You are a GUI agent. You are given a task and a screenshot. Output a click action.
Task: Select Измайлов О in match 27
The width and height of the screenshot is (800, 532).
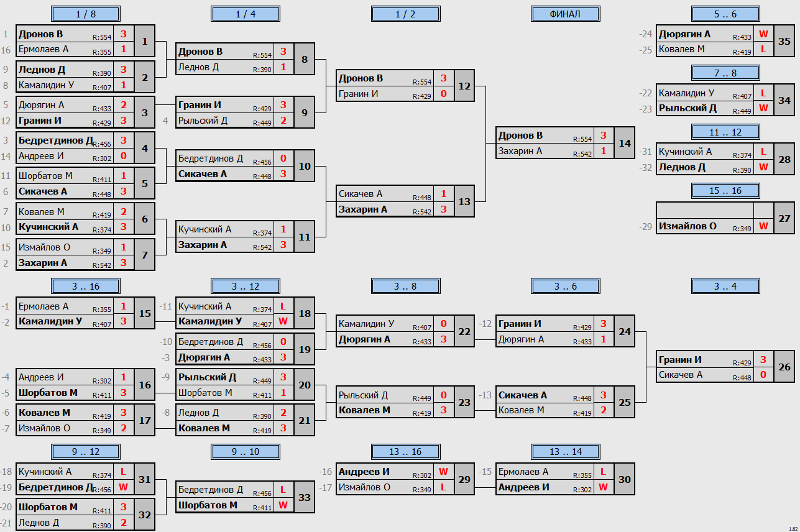click(687, 226)
